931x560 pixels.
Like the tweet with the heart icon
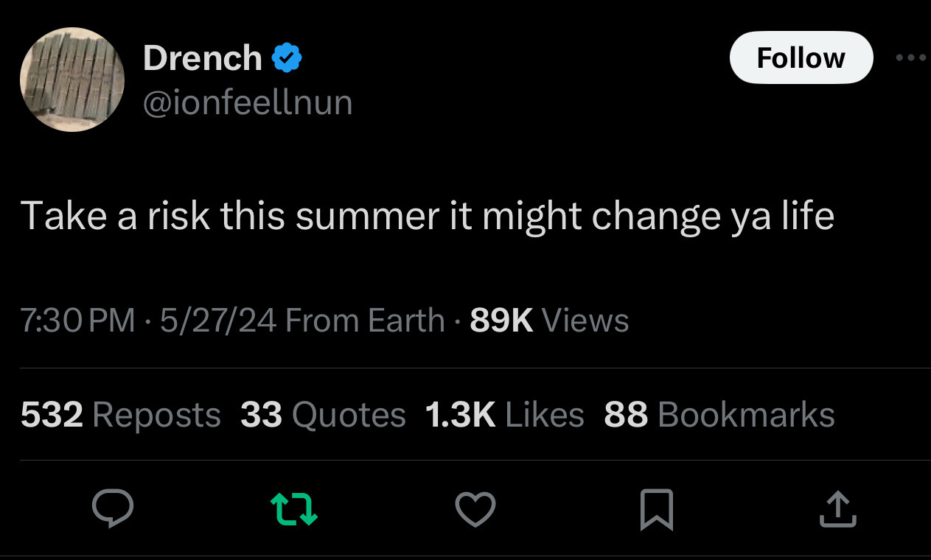(475, 510)
